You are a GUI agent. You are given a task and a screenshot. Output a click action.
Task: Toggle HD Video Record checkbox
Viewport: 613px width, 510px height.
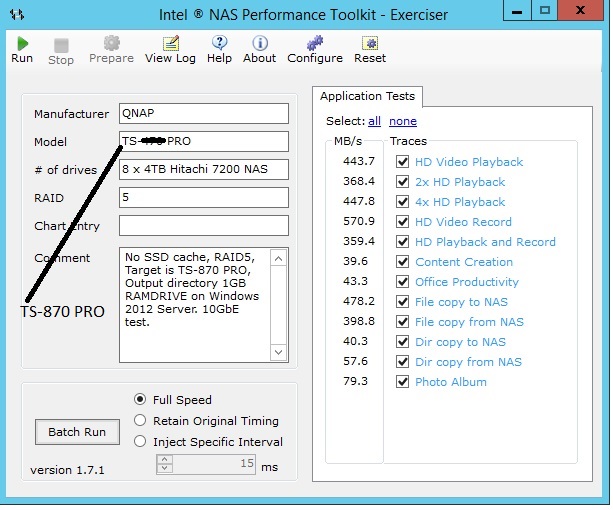tap(402, 222)
